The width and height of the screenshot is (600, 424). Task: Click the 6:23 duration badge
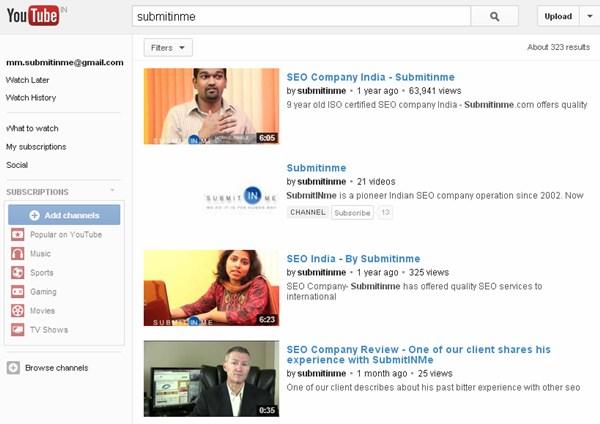pyautogui.click(x=267, y=319)
